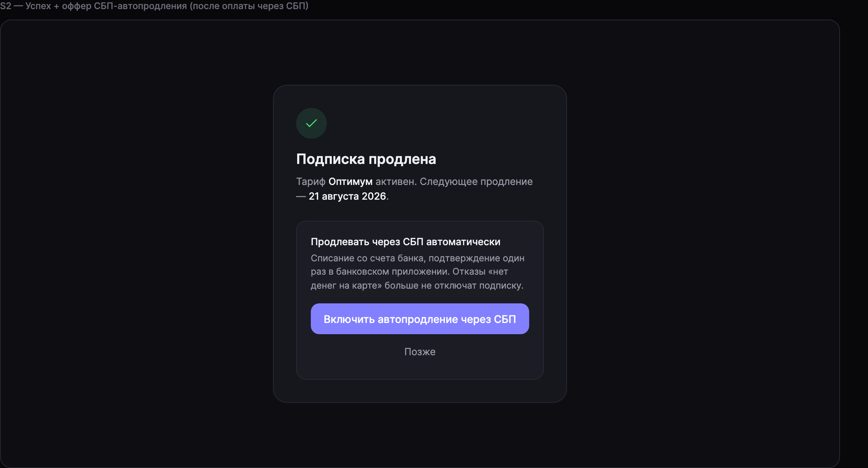Click the green checkmark success icon
The width and height of the screenshot is (868, 468).
[x=311, y=123]
